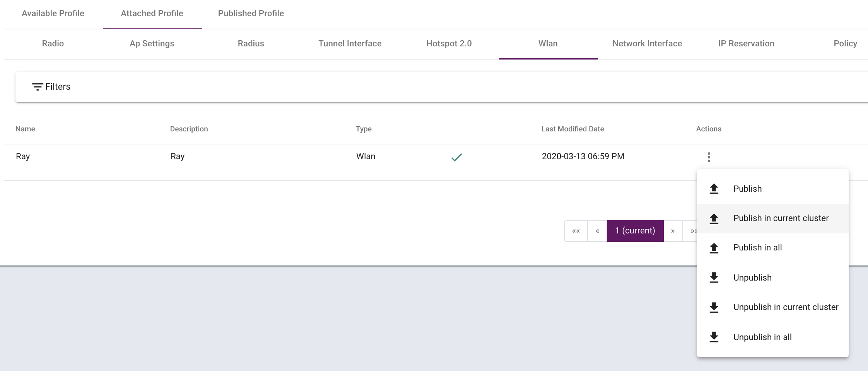
Task: Click download icon beside Unpublish in all
Action: tap(714, 337)
